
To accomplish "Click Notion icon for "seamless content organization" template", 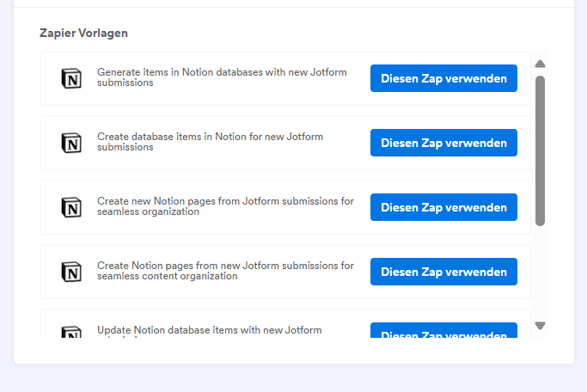I will [x=72, y=272].
